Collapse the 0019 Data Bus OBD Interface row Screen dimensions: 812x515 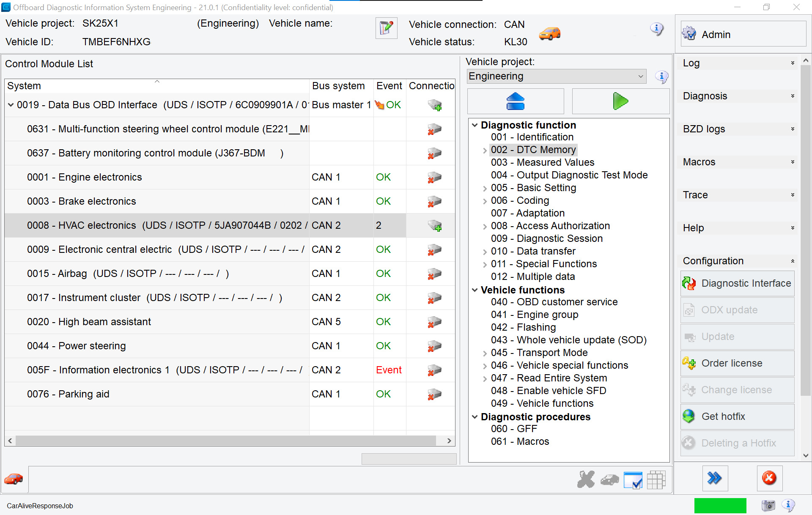[x=11, y=105]
